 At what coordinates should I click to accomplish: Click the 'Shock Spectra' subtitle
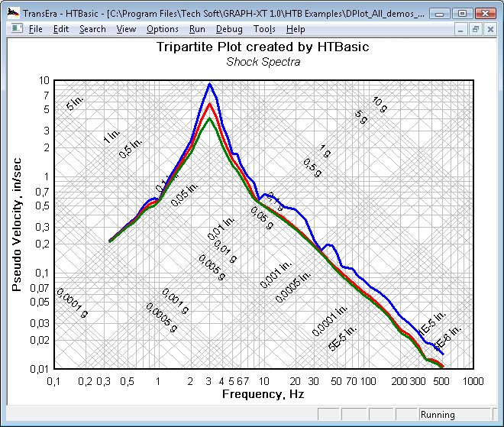click(x=263, y=62)
